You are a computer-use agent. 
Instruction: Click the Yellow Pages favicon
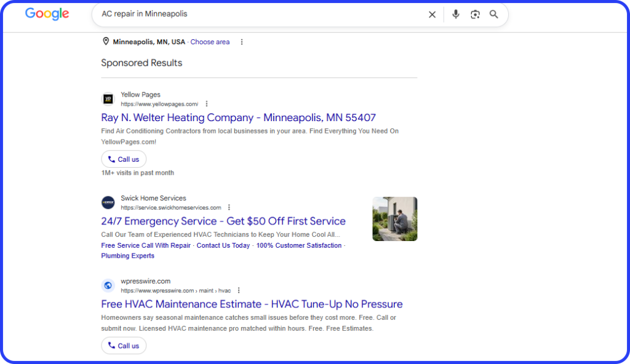(108, 99)
